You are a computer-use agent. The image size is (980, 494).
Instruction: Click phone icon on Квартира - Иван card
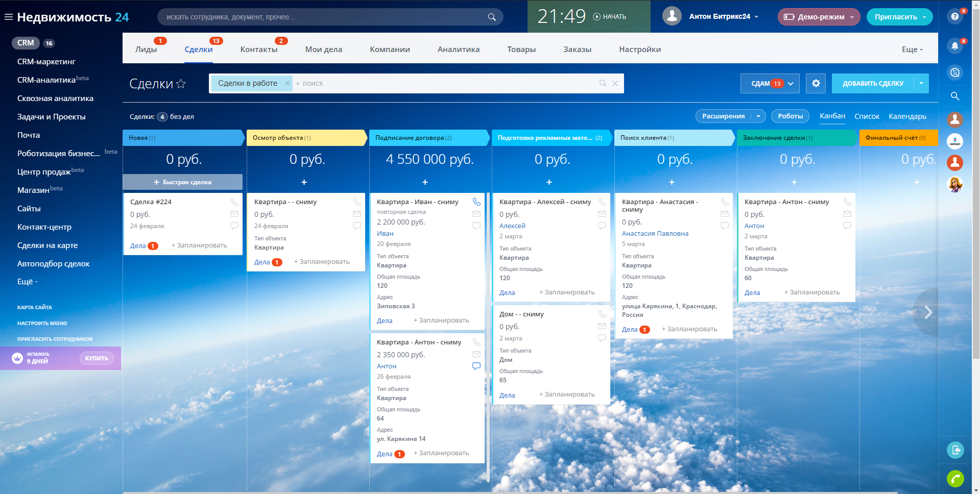pos(476,202)
